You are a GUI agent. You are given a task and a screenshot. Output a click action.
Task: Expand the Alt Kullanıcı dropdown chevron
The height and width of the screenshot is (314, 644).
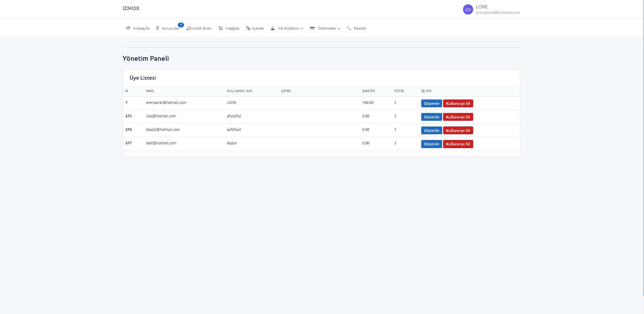coord(302,29)
